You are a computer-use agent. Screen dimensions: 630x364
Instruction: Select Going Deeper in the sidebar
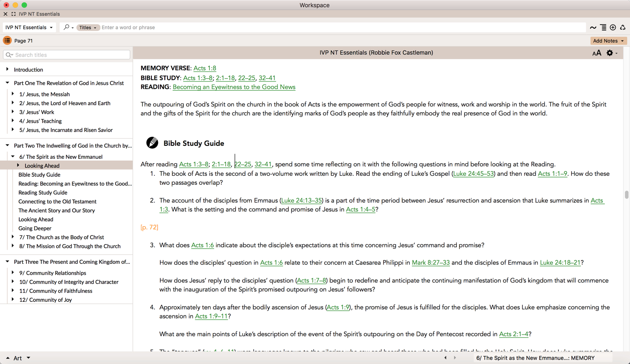[x=35, y=228]
